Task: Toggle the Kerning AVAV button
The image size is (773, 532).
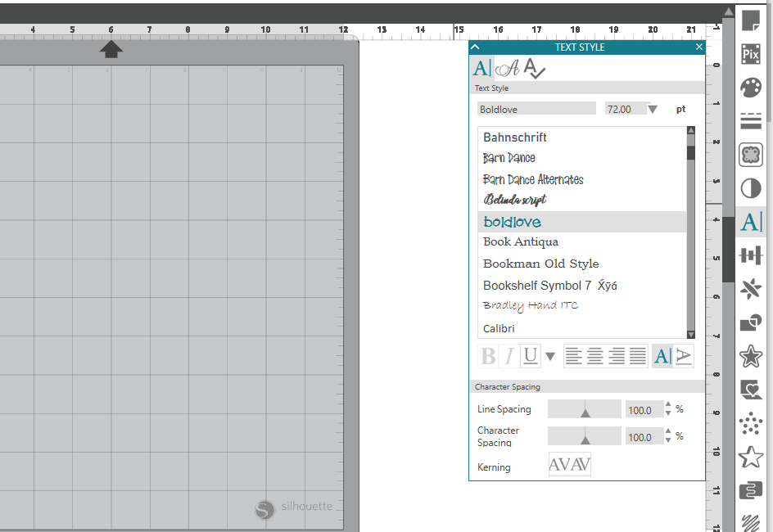Action: click(x=569, y=464)
